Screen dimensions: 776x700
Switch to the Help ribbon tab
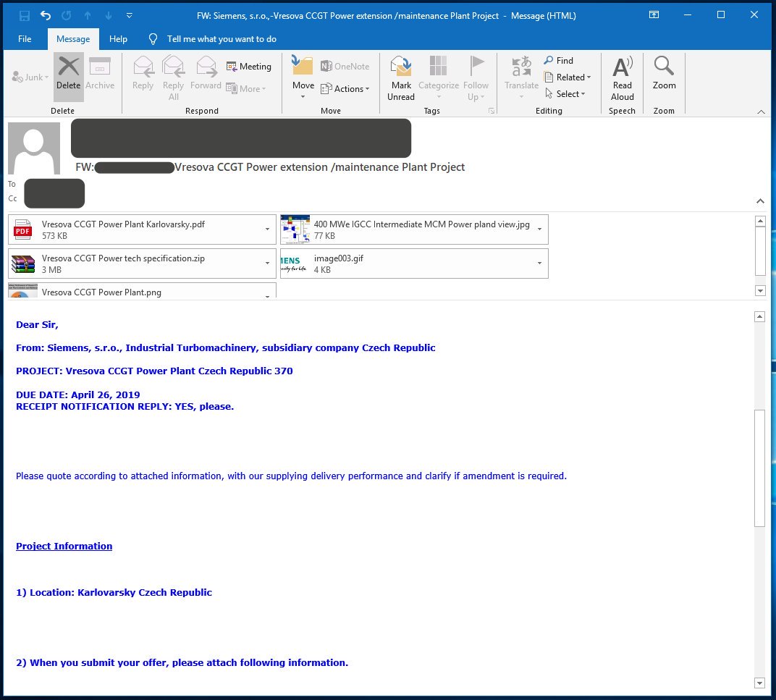point(118,39)
